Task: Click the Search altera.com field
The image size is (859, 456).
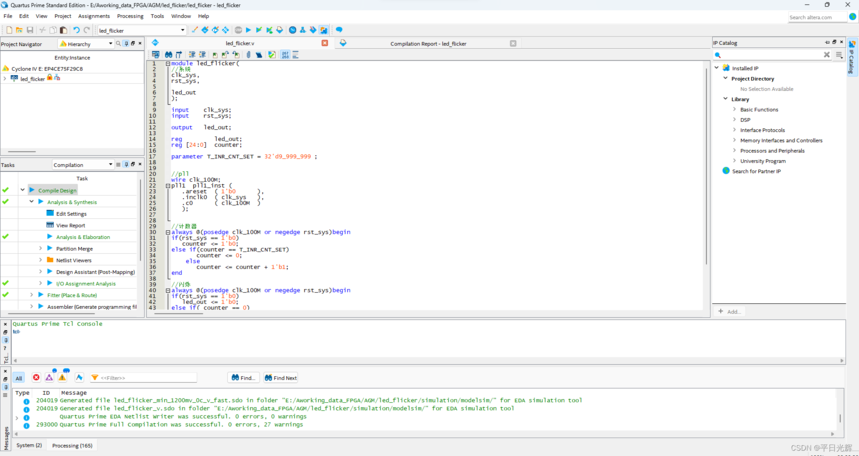Action: click(x=818, y=18)
